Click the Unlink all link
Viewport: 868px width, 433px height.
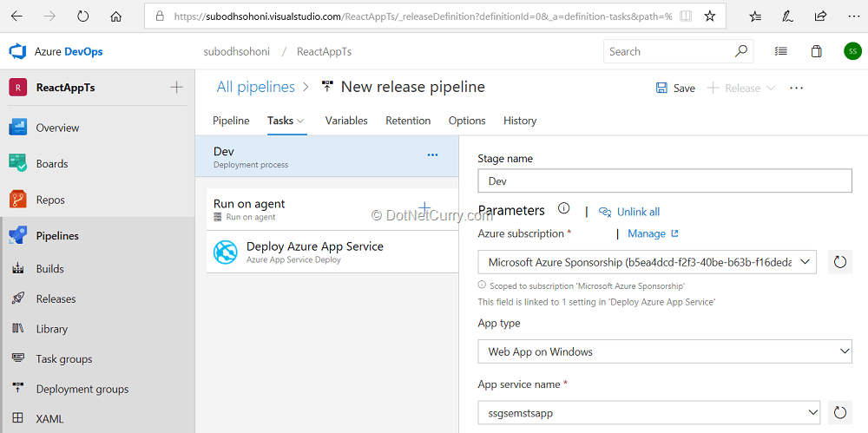[630, 212]
